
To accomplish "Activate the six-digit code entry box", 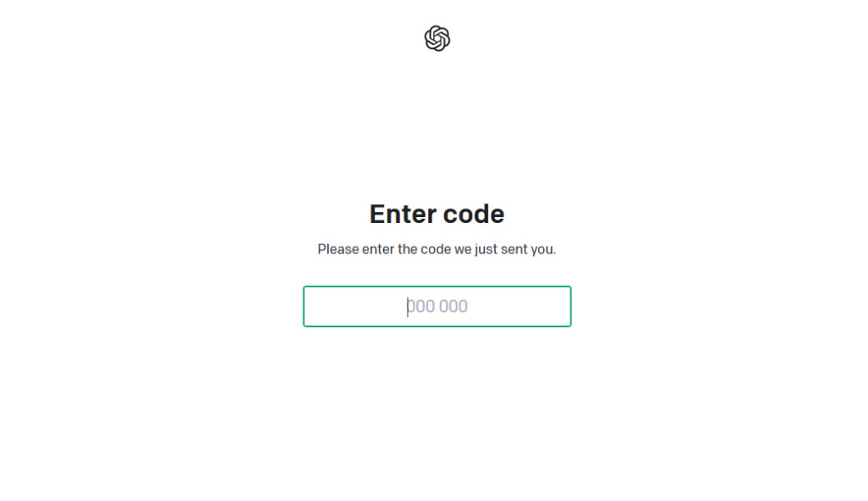I will pos(437,306).
